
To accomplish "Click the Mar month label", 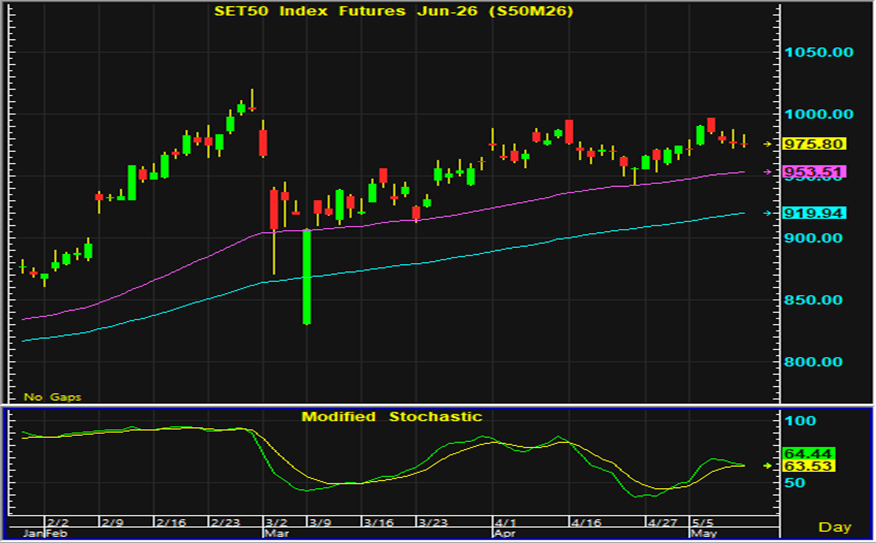I will (x=277, y=534).
